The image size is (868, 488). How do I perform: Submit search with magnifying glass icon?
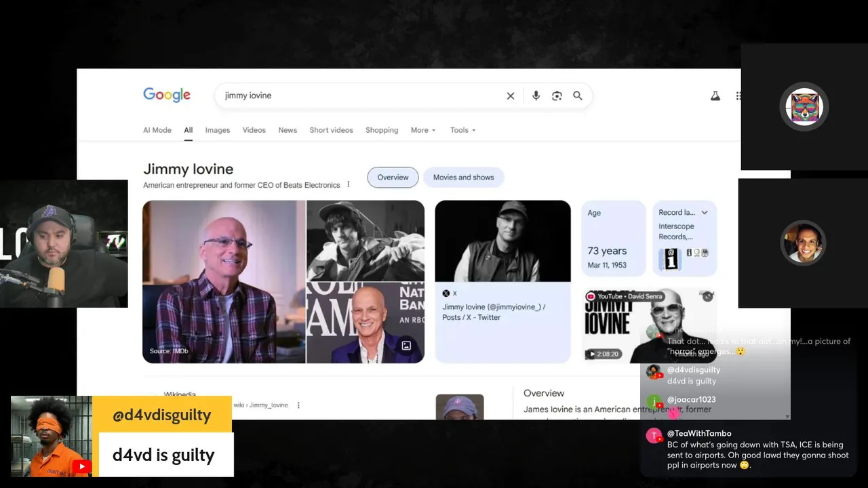578,96
